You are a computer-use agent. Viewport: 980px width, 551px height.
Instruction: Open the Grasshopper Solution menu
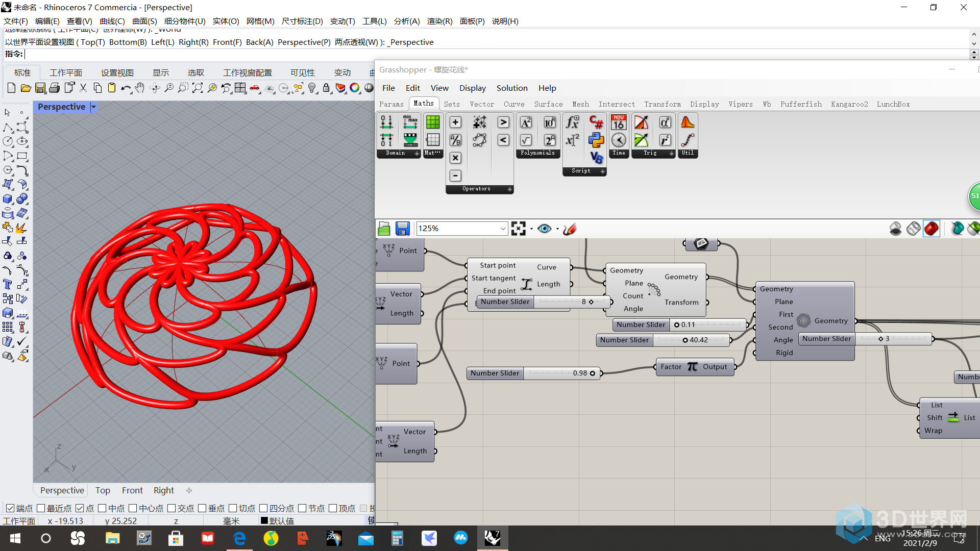512,88
